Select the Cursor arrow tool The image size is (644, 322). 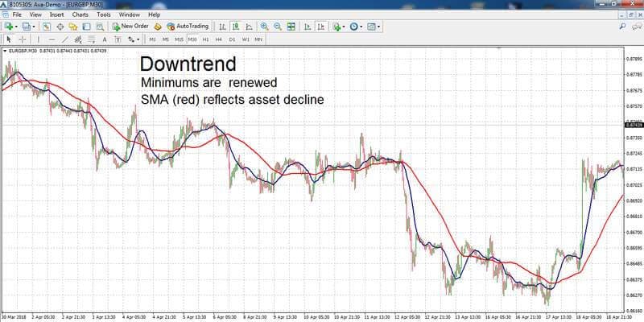(x=10, y=39)
